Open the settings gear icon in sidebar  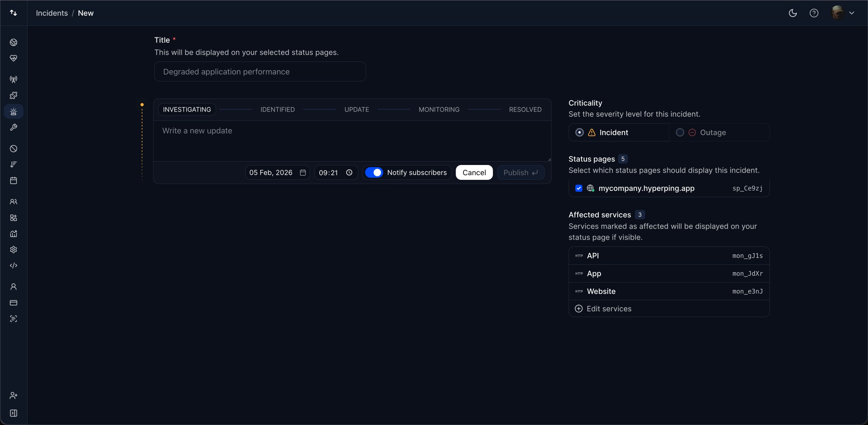[x=14, y=249]
